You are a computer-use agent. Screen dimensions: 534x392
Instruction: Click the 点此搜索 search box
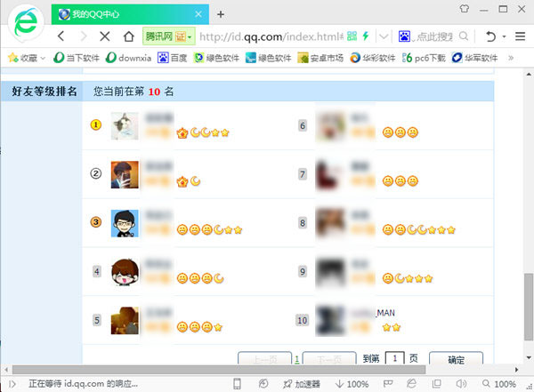(434, 36)
